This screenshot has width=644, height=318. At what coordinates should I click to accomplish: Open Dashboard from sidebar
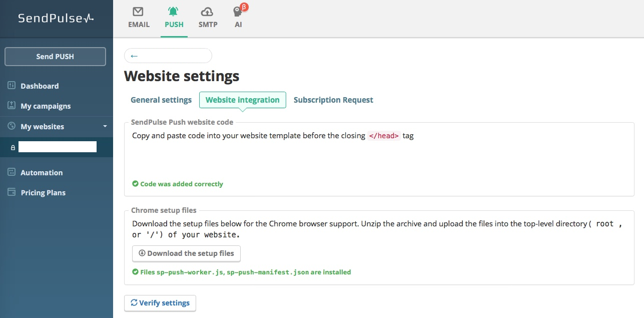(40, 86)
